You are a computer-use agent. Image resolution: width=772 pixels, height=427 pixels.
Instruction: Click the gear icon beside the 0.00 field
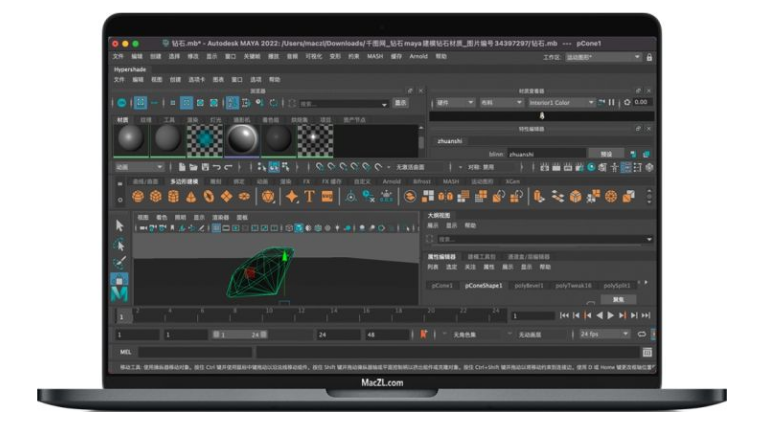[x=627, y=102]
